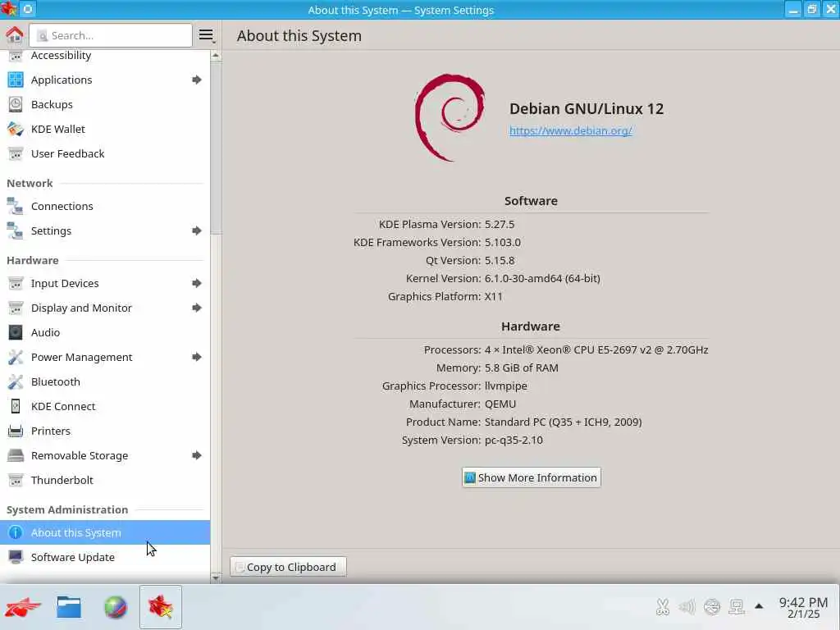Click Copy to Clipboard button
This screenshot has width=840, height=630.
pos(288,568)
